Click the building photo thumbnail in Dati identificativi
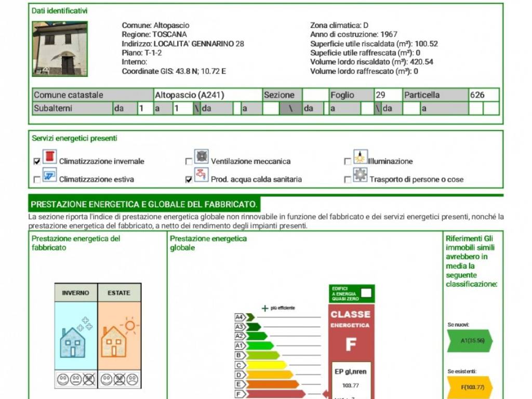 coord(59,48)
